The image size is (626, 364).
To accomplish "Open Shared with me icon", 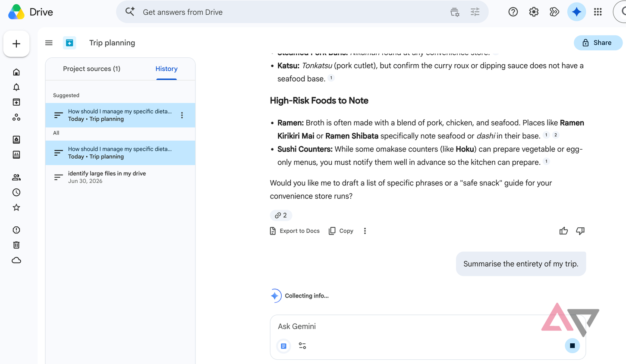I will [x=16, y=177].
